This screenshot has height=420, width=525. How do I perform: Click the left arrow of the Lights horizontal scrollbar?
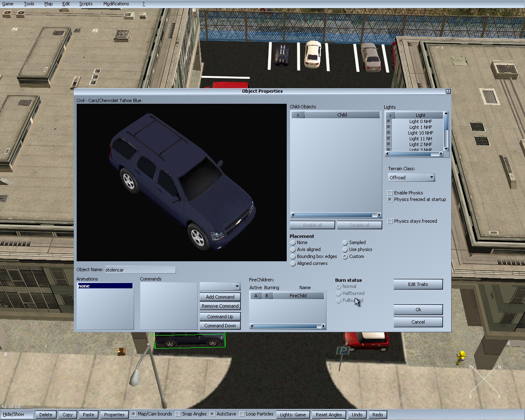click(387, 154)
